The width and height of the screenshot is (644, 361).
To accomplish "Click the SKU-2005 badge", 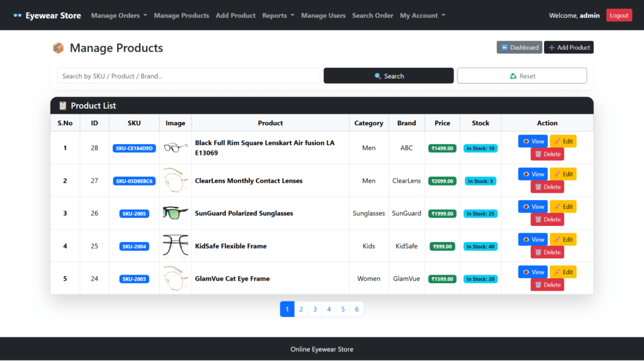I will point(135,214).
